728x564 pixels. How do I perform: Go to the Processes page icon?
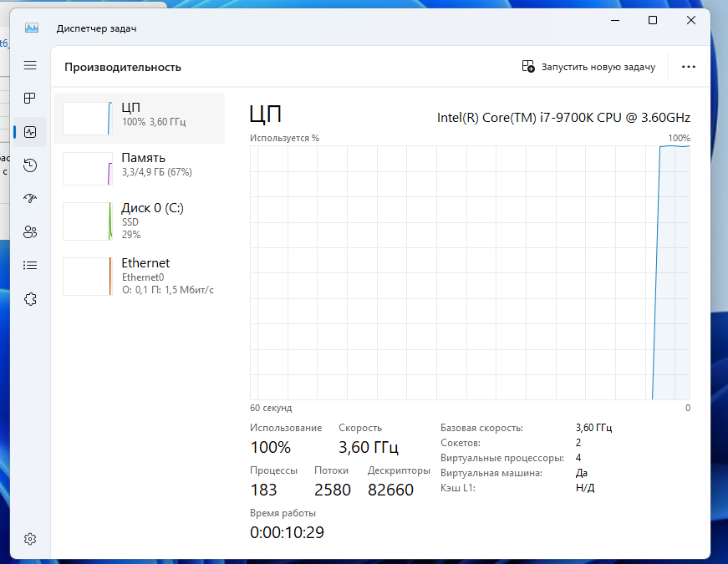tap(30, 99)
